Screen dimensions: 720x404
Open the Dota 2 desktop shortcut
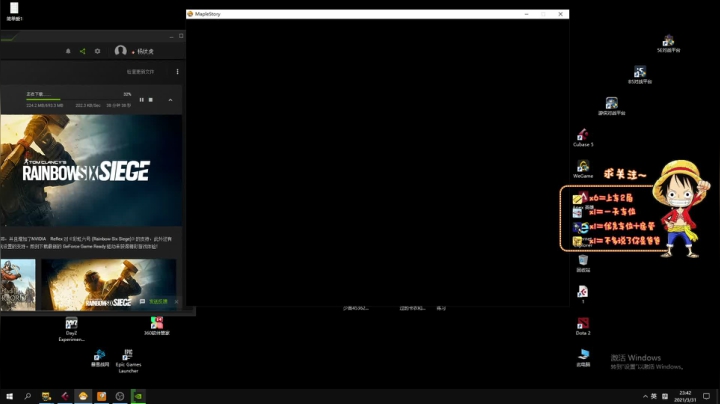583,326
